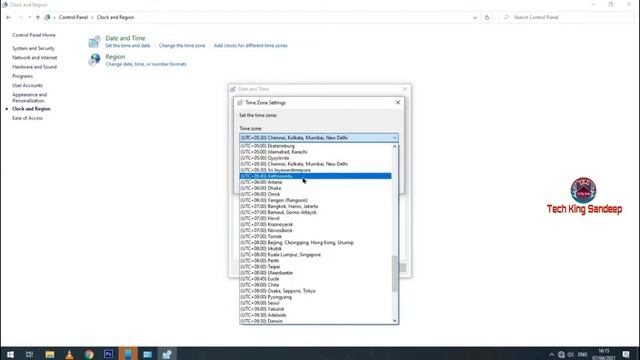
Task: Open the Windows Start menu
Action: (10, 354)
